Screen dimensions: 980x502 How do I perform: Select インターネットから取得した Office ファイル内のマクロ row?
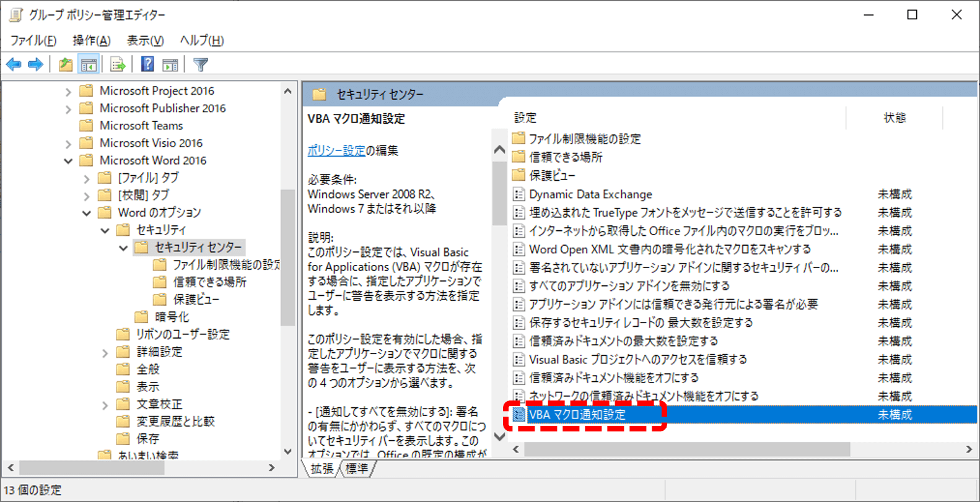[x=743, y=231]
